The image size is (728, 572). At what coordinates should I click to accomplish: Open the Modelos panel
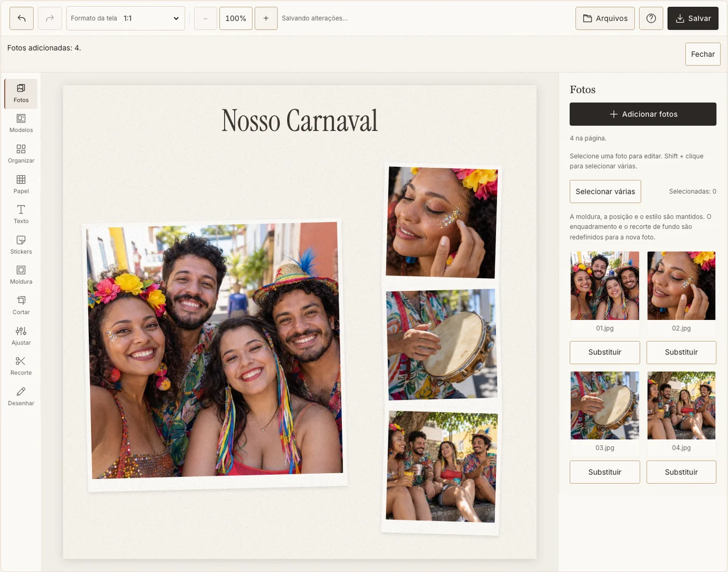click(x=21, y=124)
